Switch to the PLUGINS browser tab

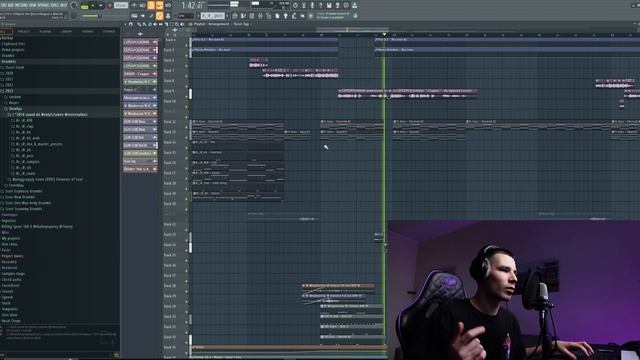coord(45,31)
